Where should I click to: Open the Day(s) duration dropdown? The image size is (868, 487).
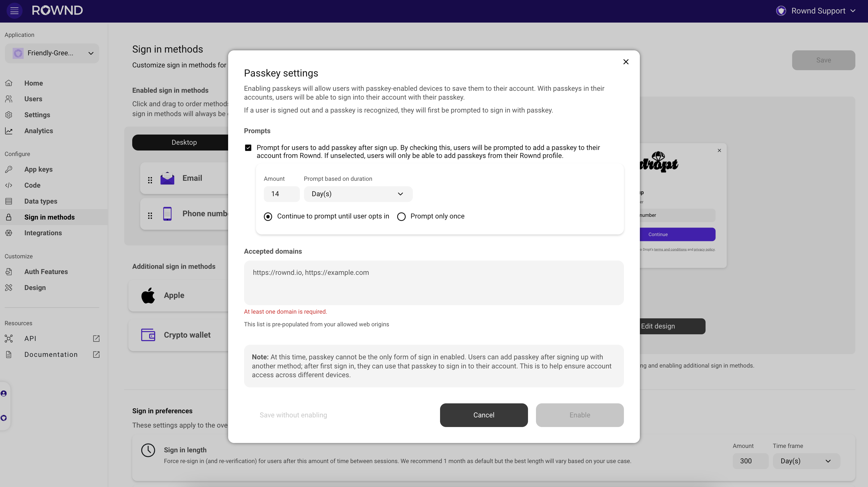point(358,194)
